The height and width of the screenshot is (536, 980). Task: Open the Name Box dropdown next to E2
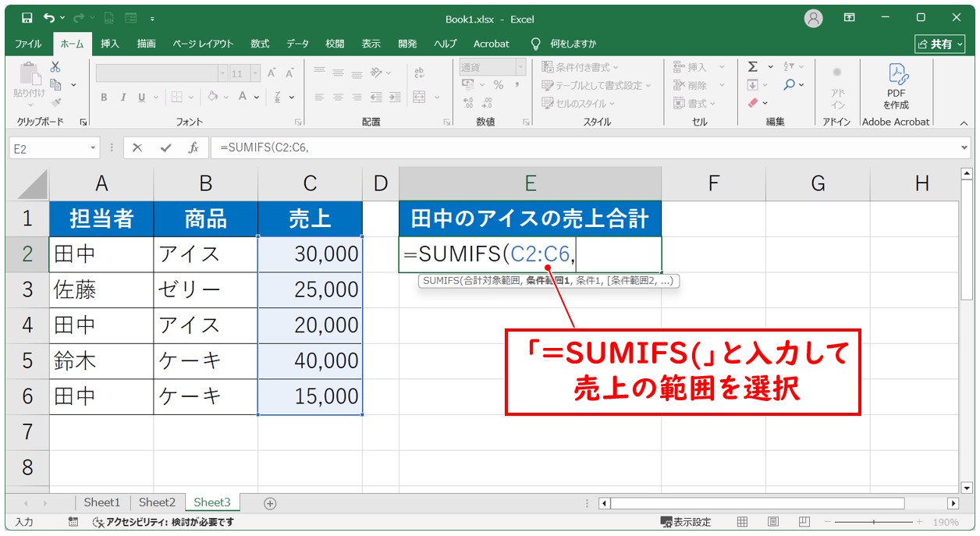point(94,147)
